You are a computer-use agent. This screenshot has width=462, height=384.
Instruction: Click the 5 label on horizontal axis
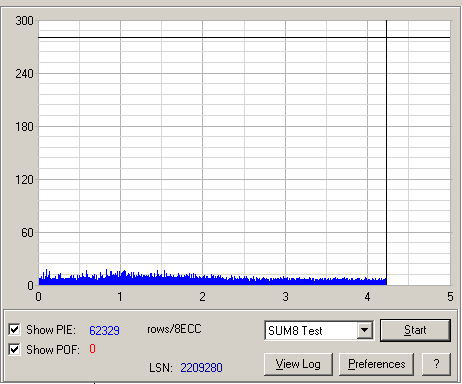click(450, 297)
